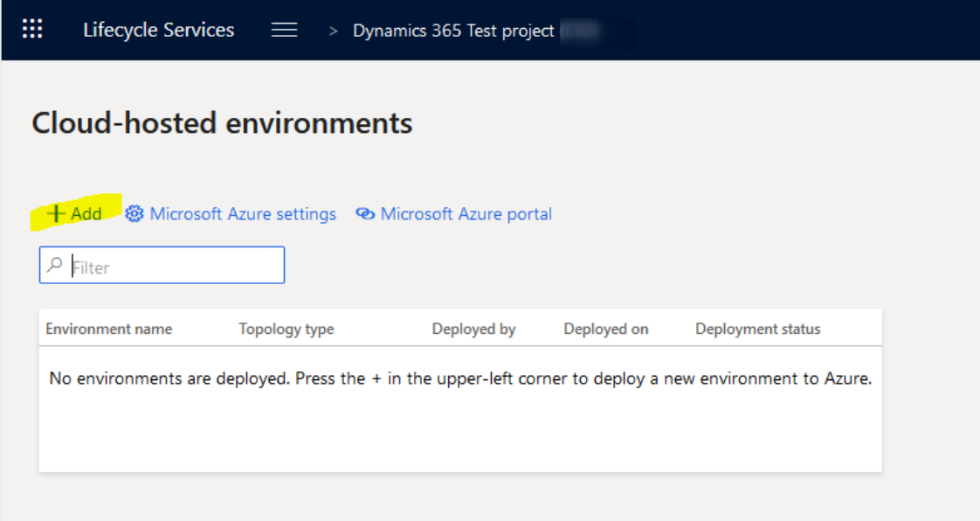Image resolution: width=980 pixels, height=521 pixels.
Task: Sort by Deployment status column header
Action: click(x=757, y=329)
